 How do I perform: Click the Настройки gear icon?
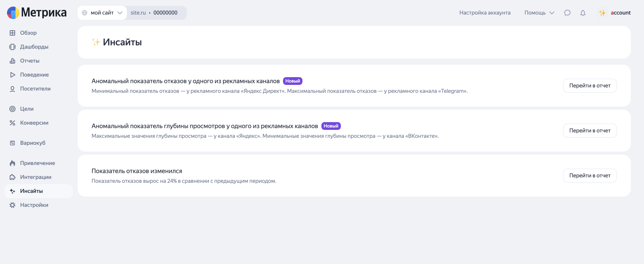pos(12,205)
